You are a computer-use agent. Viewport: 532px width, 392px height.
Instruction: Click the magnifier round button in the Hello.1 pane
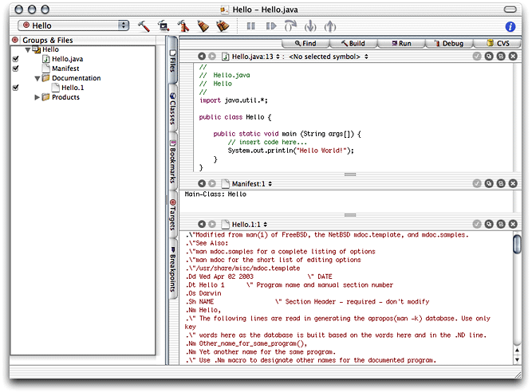tap(489, 224)
